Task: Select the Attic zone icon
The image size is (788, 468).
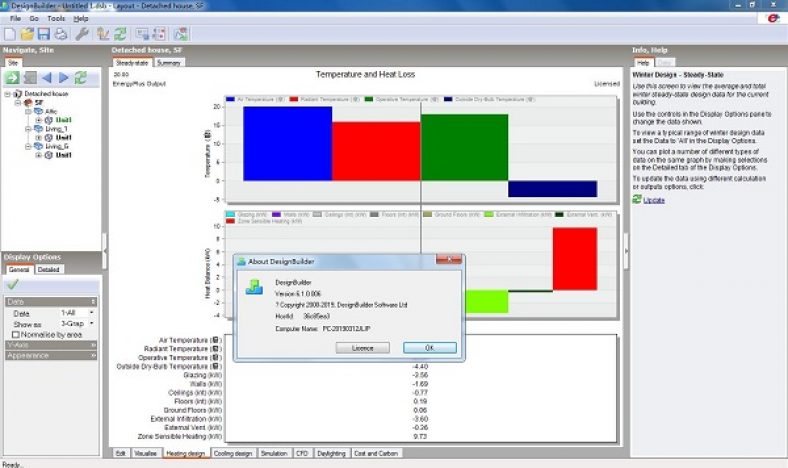Action: 38,111
